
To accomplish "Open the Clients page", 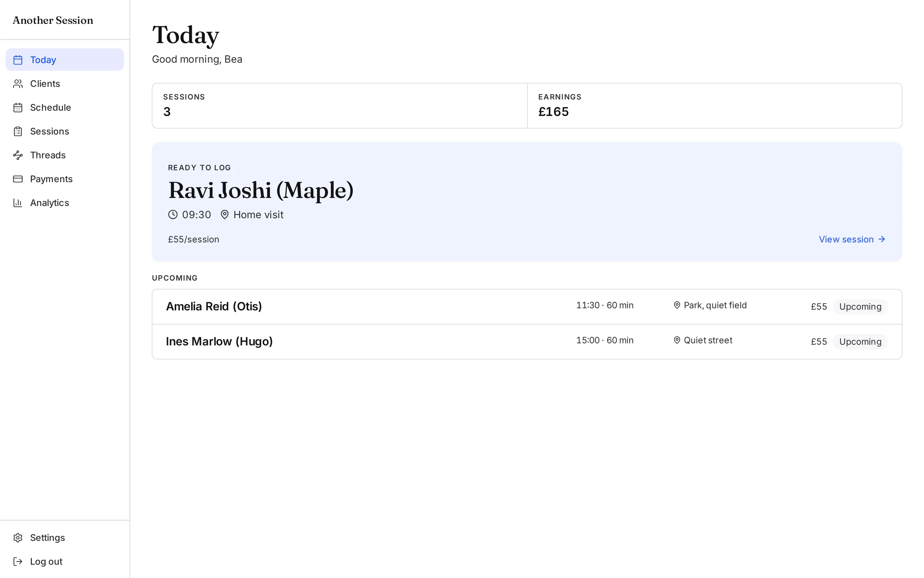I will point(64,84).
